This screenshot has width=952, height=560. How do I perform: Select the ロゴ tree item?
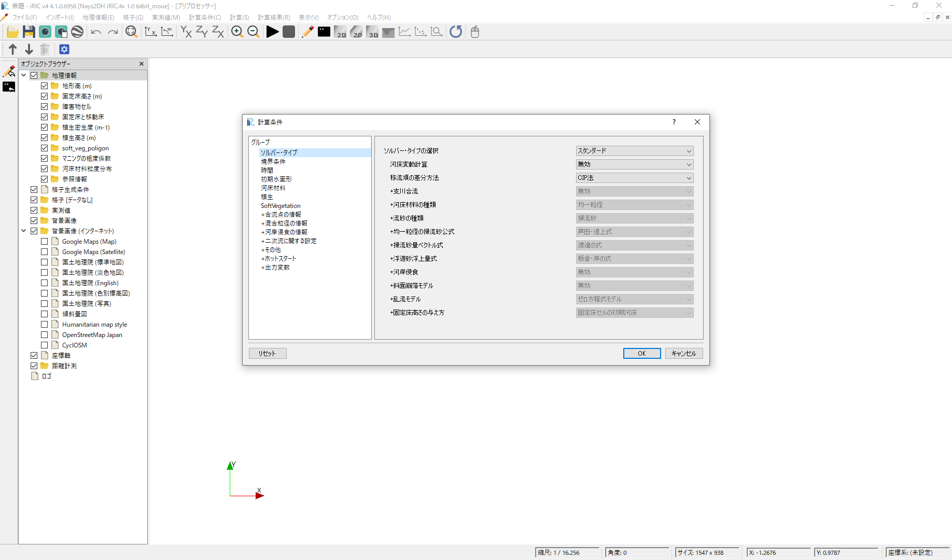point(47,376)
